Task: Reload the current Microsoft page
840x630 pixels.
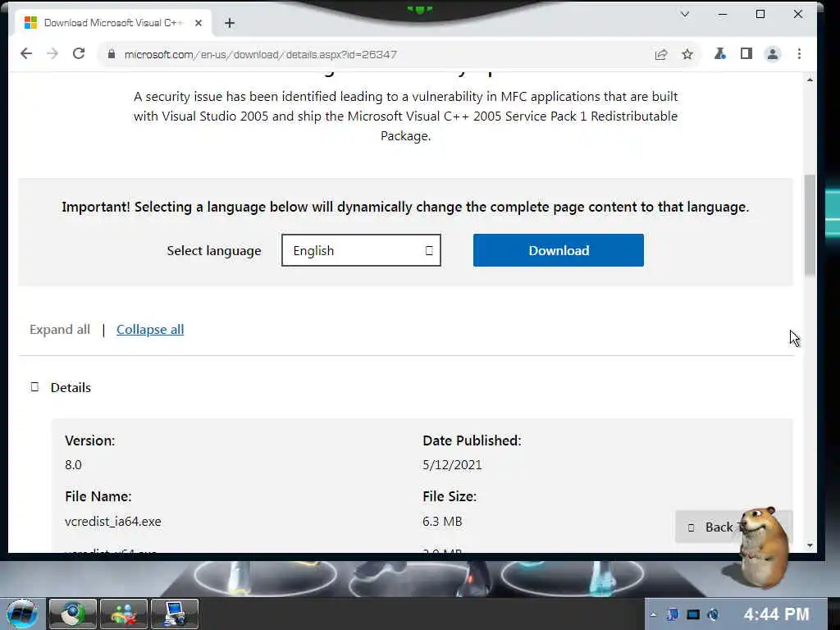Action: pyautogui.click(x=79, y=53)
